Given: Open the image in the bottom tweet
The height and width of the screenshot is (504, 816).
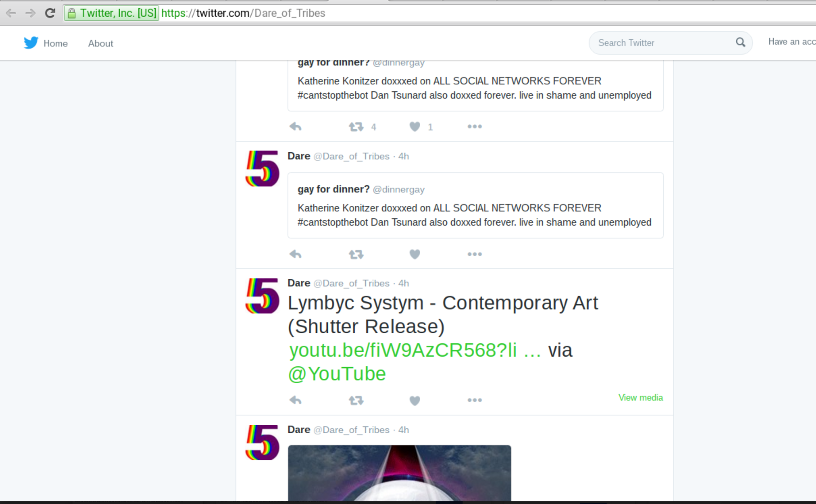Looking at the screenshot, I should (x=399, y=473).
